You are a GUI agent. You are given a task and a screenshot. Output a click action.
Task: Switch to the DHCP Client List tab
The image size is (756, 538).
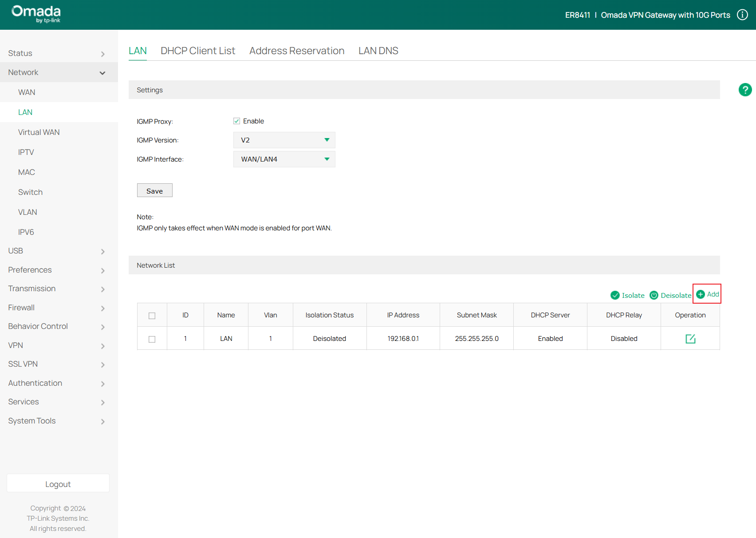click(x=198, y=51)
